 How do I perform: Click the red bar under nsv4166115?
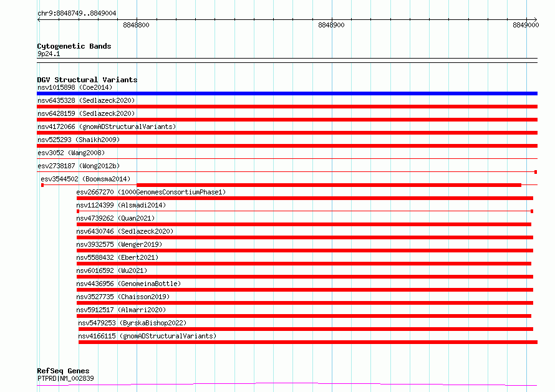coord(308,342)
